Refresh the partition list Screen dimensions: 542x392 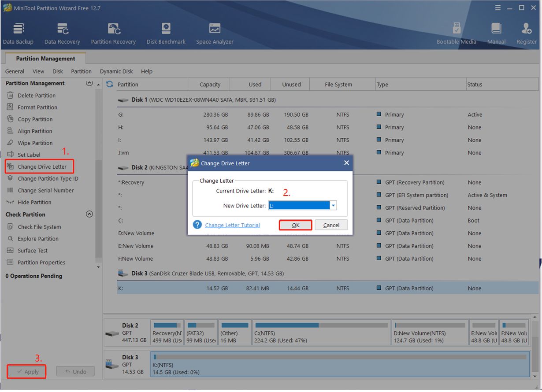point(110,84)
